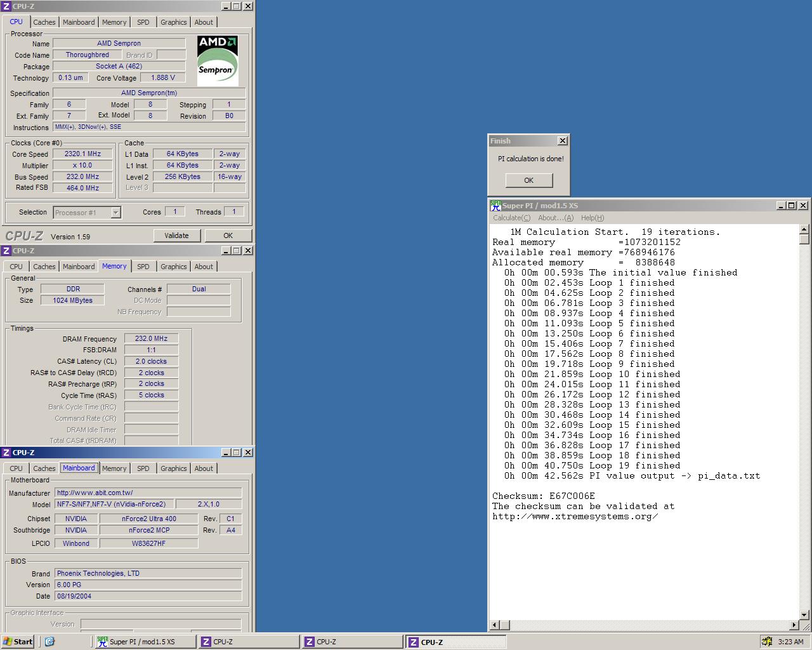Close the Mainboard CPU-Z window
812x650 pixels.
(248, 452)
